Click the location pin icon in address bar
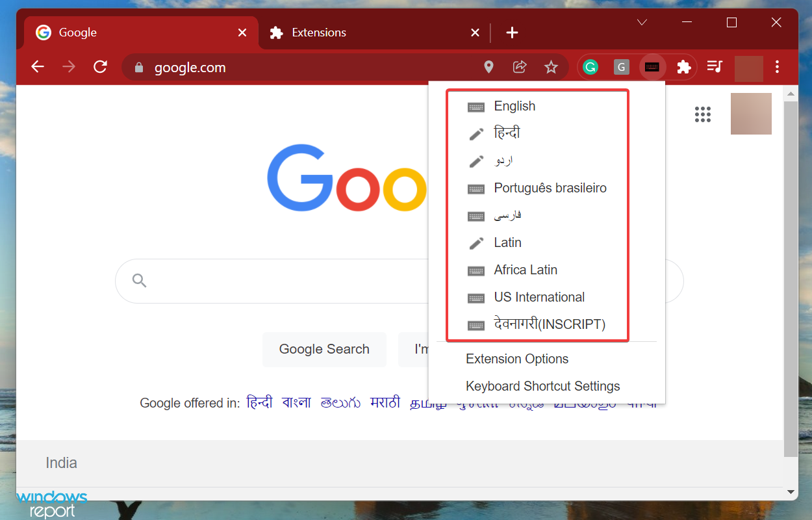The height and width of the screenshot is (520, 812). [x=489, y=67]
